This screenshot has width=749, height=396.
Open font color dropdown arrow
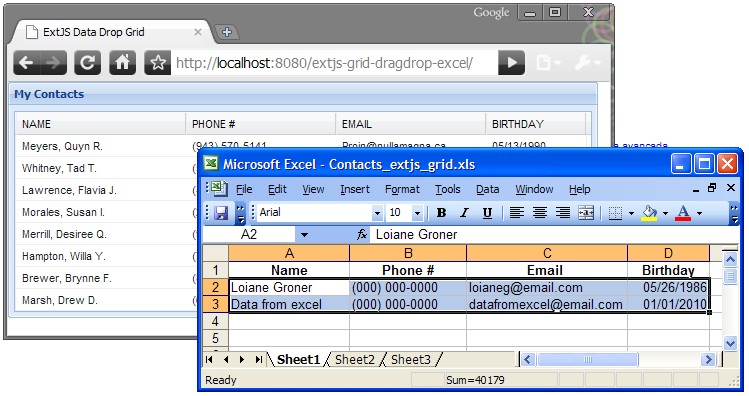[x=699, y=213]
